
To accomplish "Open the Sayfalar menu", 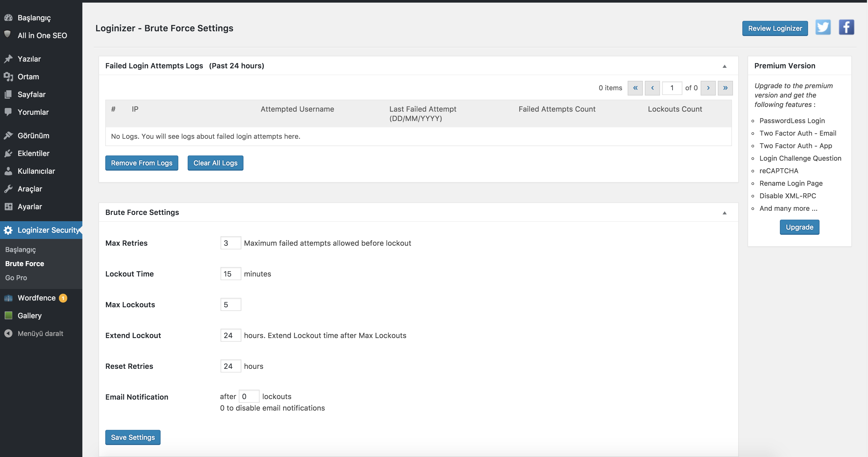I will (41, 94).
